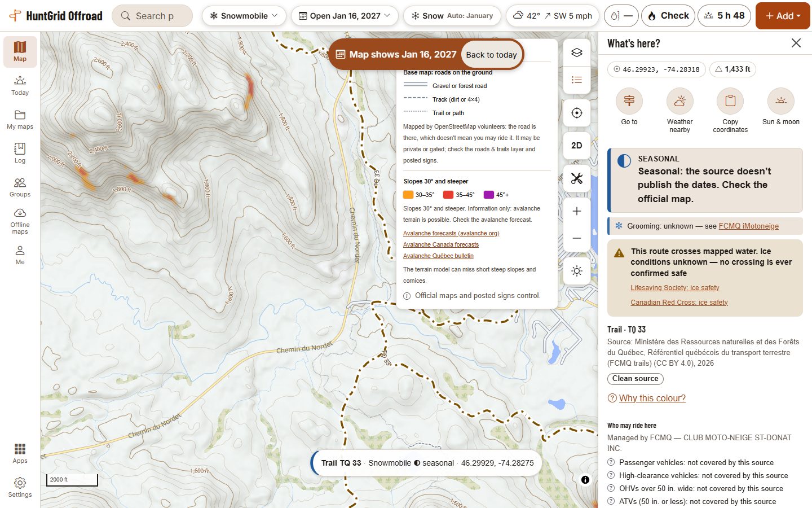Click the Go to signpost button
The height and width of the screenshot is (508, 812).
629,107
